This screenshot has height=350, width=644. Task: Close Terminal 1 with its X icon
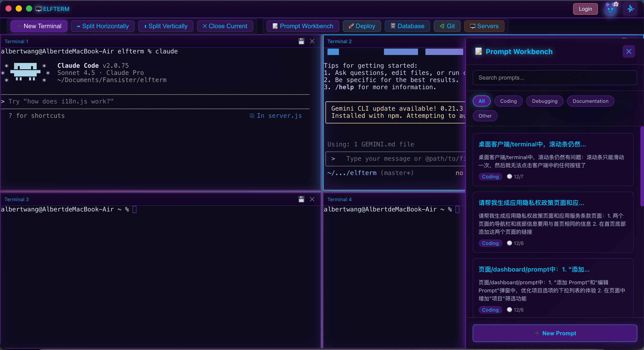tap(312, 41)
